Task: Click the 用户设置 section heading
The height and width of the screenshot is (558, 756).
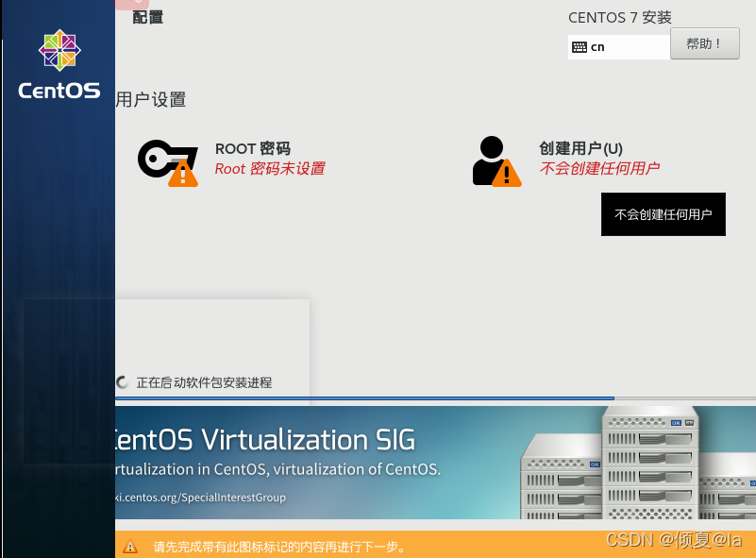Action: (151, 100)
